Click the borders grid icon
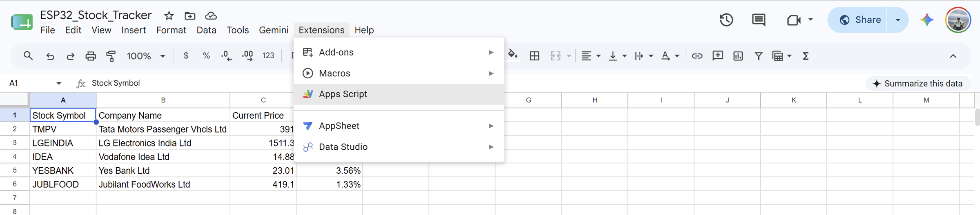980x215 pixels. 534,56
